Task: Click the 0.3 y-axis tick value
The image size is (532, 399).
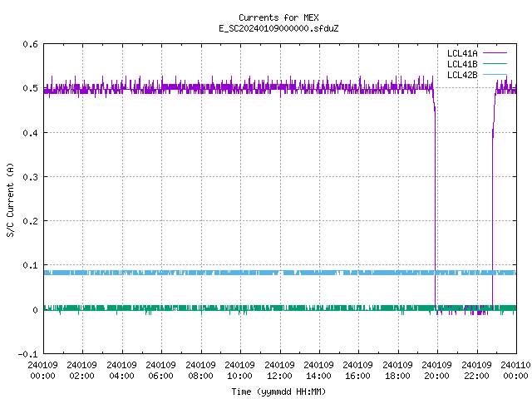Action: (x=30, y=177)
